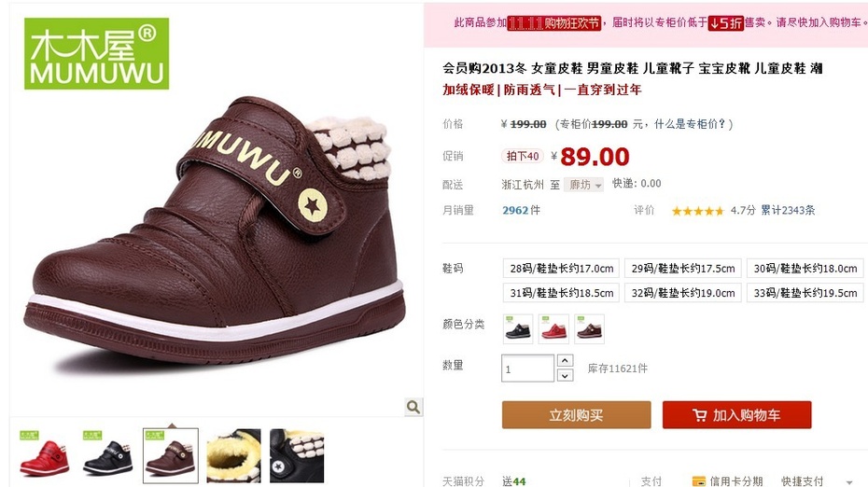Viewport: 868px width, 487px height.
Task: View the black shoe thumbnail
Action: (107, 456)
